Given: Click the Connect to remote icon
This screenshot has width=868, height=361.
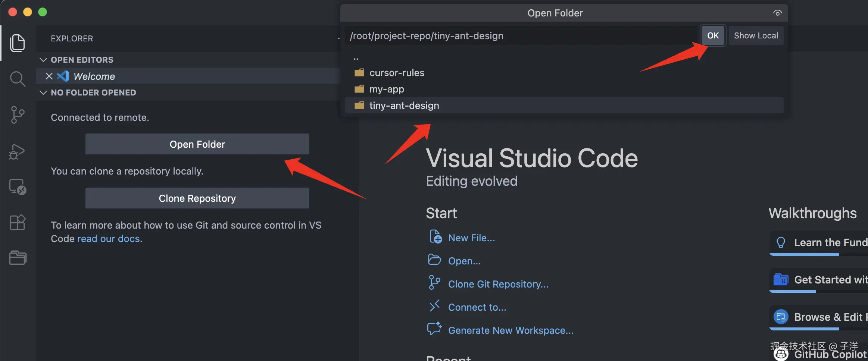Looking at the screenshot, I should [x=434, y=306].
